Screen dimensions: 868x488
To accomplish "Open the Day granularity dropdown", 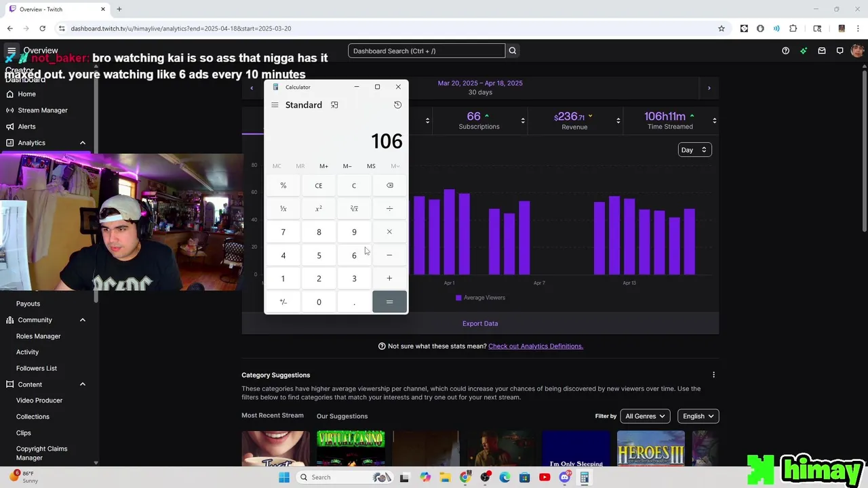I will [694, 150].
